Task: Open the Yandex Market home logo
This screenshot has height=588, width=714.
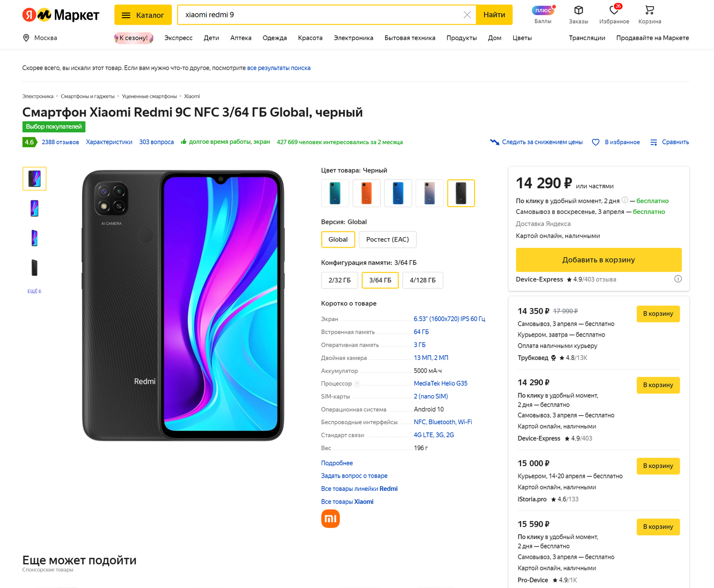Action: point(60,15)
